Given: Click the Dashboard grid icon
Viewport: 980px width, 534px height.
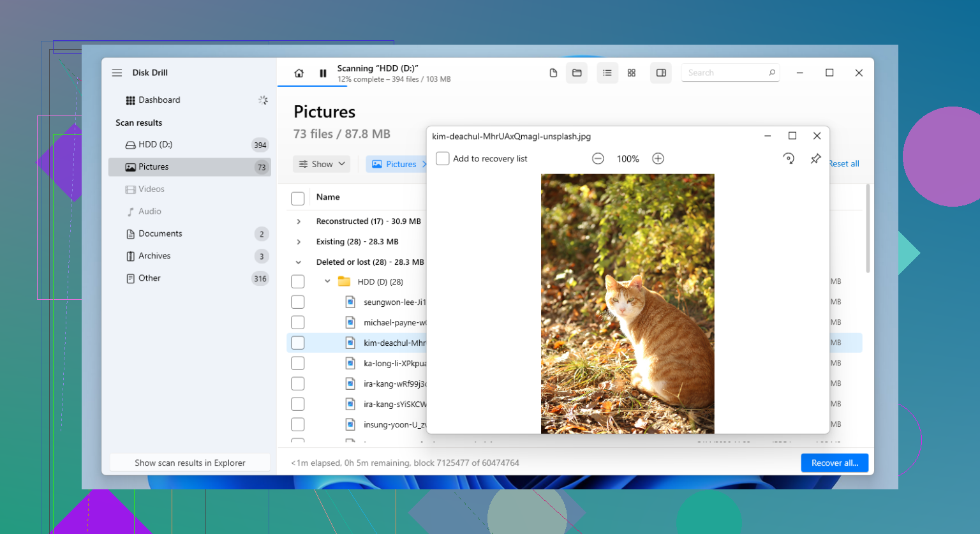Looking at the screenshot, I should [x=130, y=100].
